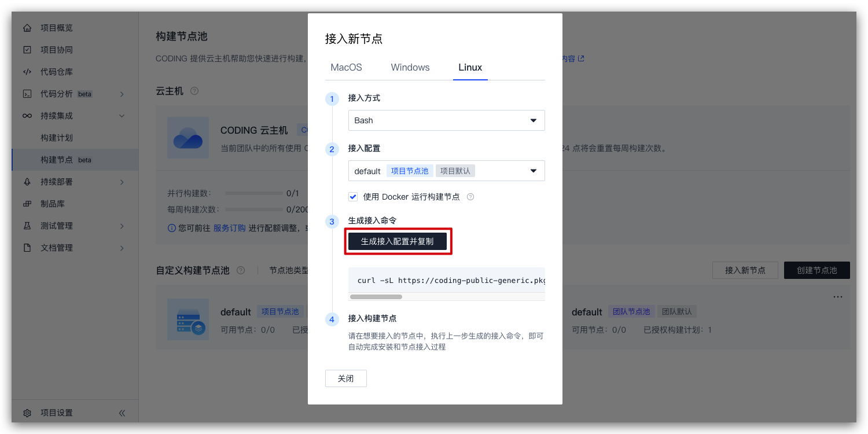
Task: Expand the 测试管理 sidebar chevron
Action: pos(122,226)
